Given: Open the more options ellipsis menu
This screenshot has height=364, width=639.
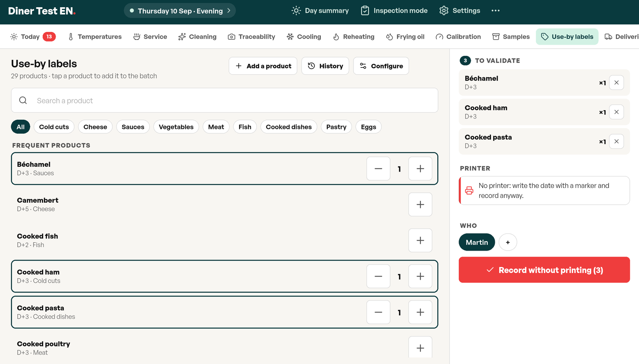Looking at the screenshot, I should click(496, 11).
